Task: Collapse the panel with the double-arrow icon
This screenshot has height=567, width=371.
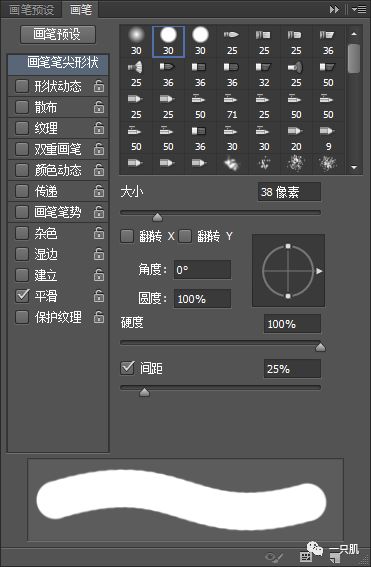Action: click(x=334, y=9)
